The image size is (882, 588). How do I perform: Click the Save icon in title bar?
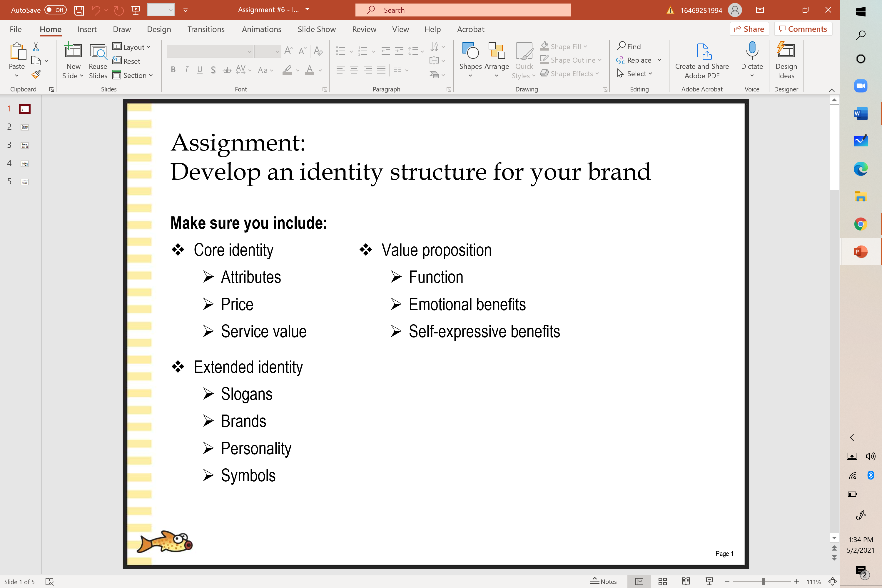pos(79,10)
